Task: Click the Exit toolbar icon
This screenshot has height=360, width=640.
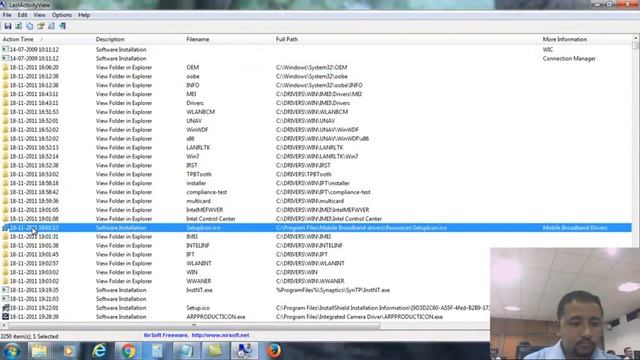Action: click(62, 26)
